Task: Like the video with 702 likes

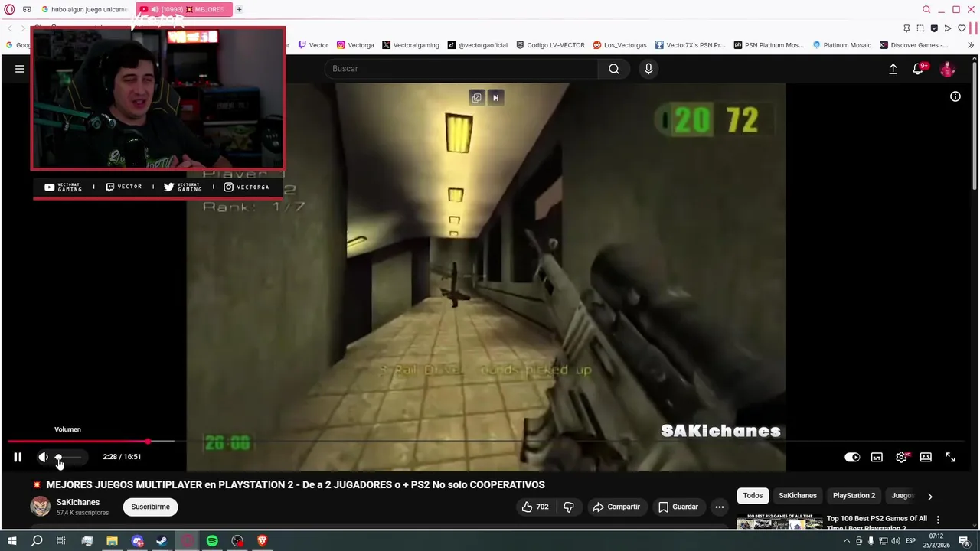Action: click(x=534, y=507)
